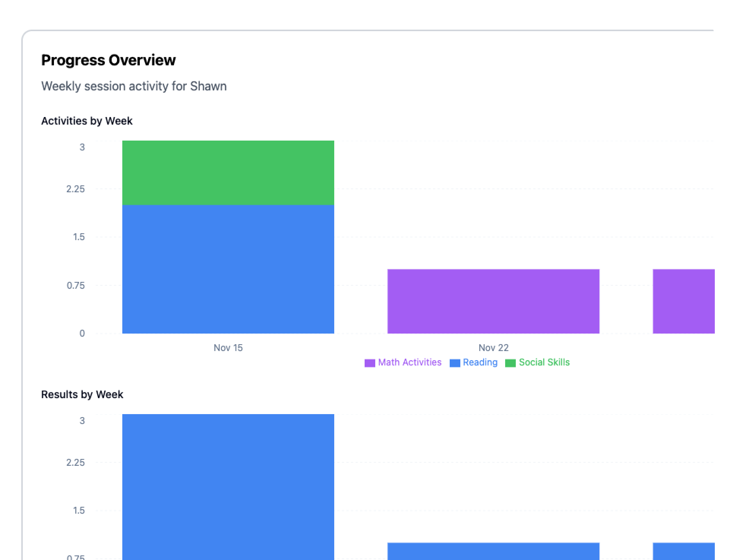Image resolution: width=730 pixels, height=560 pixels.
Task: Select the Nov 22 axis label
Action: tap(493, 348)
